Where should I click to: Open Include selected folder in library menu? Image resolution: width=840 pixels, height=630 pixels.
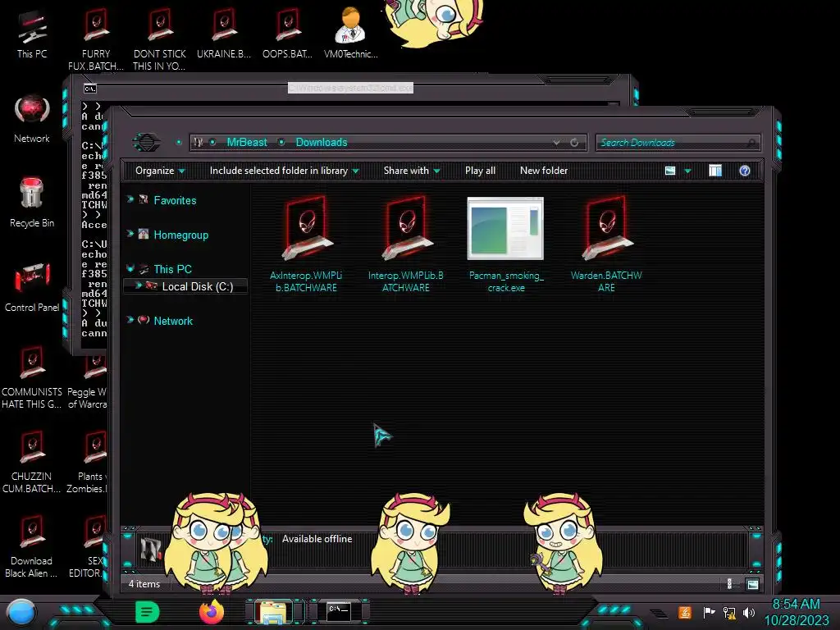pyautogui.click(x=284, y=171)
